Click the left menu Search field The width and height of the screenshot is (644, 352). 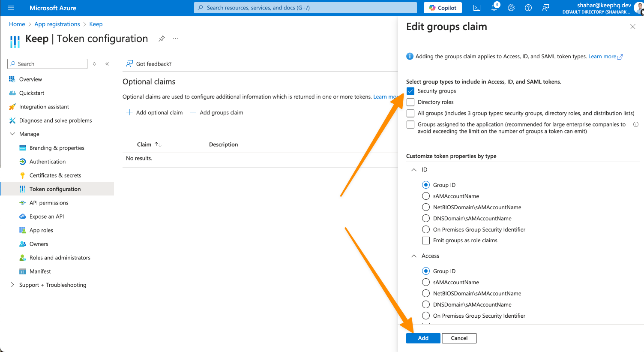(x=47, y=64)
